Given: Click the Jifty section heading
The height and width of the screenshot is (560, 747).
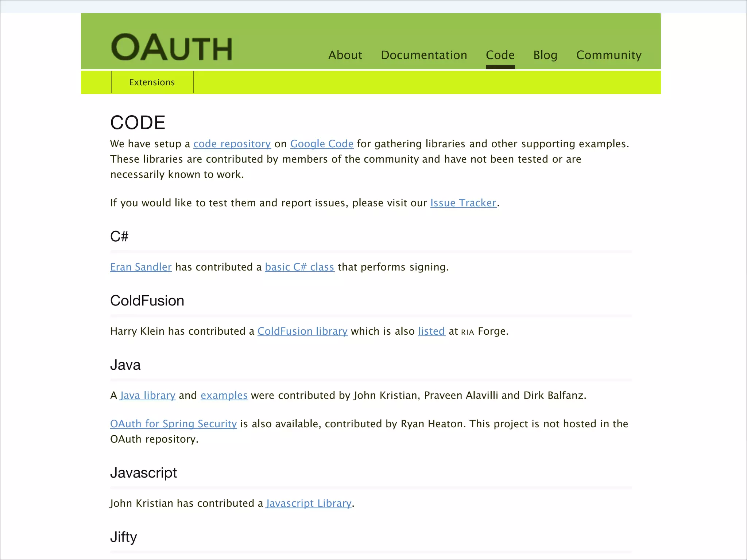Looking at the screenshot, I should 124,537.
